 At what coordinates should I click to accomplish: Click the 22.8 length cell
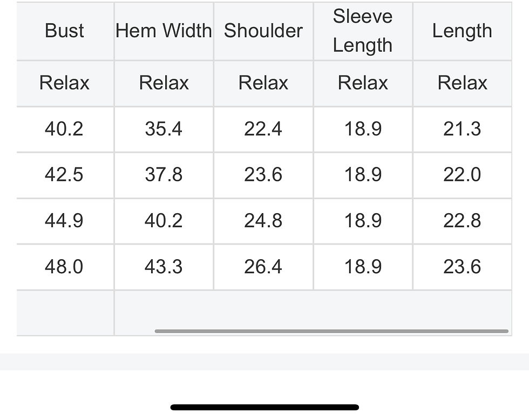(462, 221)
